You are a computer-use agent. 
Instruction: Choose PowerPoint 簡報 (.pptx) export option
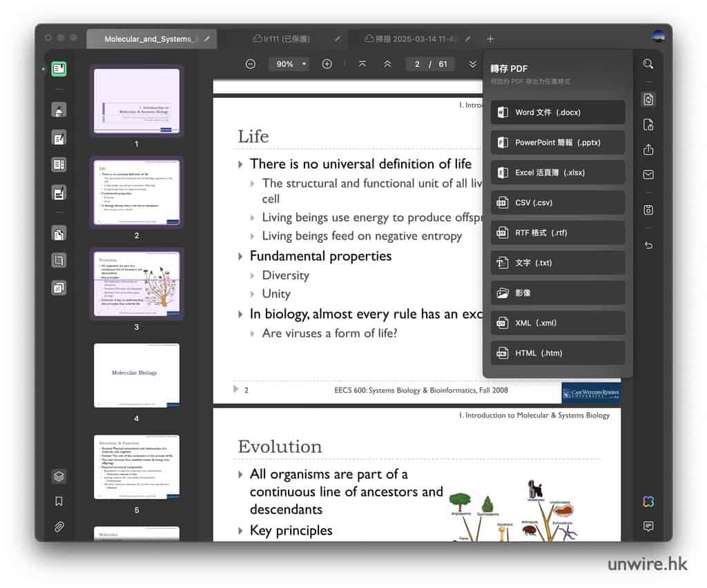[557, 143]
